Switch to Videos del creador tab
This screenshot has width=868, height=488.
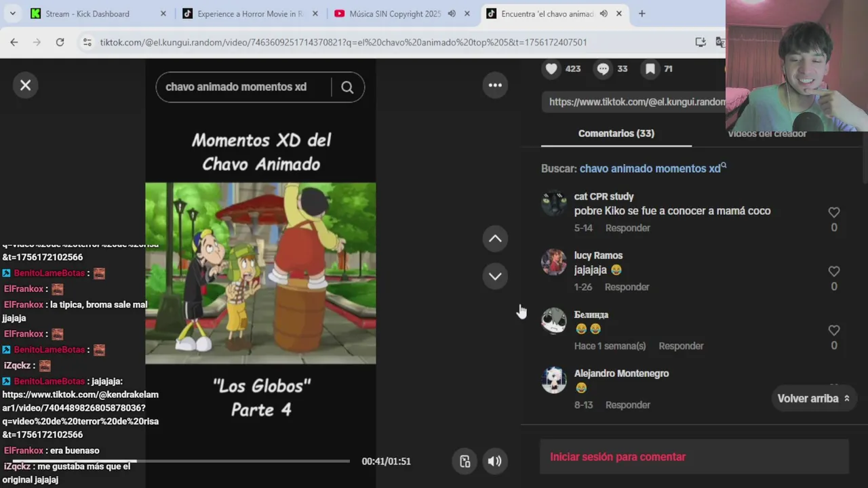tap(767, 134)
